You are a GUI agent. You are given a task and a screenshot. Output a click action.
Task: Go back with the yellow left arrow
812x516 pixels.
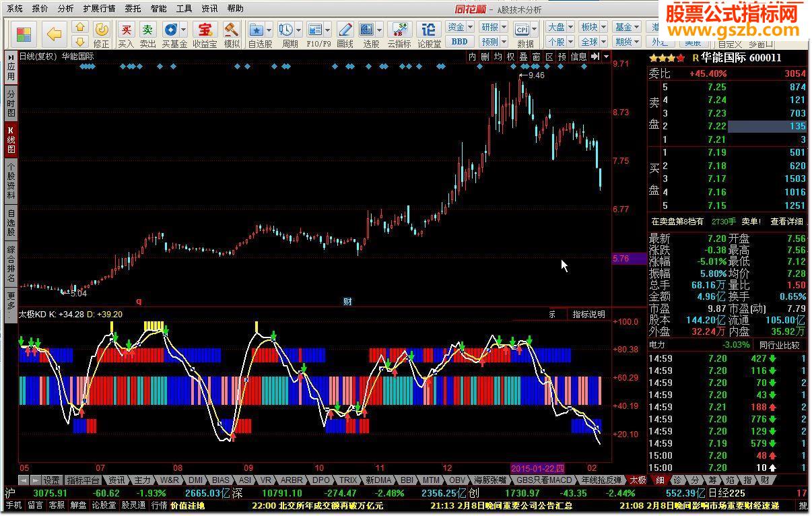[55, 34]
